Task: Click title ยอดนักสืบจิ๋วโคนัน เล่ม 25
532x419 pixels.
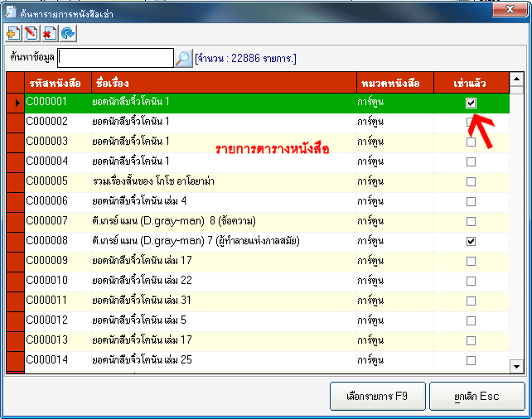Action: tap(142, 359)
